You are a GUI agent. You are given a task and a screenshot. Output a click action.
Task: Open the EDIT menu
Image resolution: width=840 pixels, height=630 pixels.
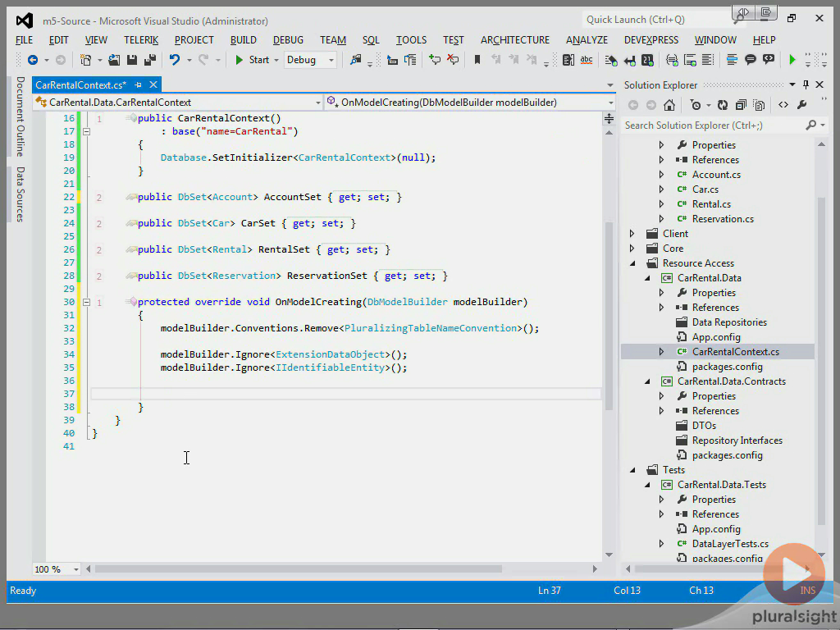[x=58, y=40]
